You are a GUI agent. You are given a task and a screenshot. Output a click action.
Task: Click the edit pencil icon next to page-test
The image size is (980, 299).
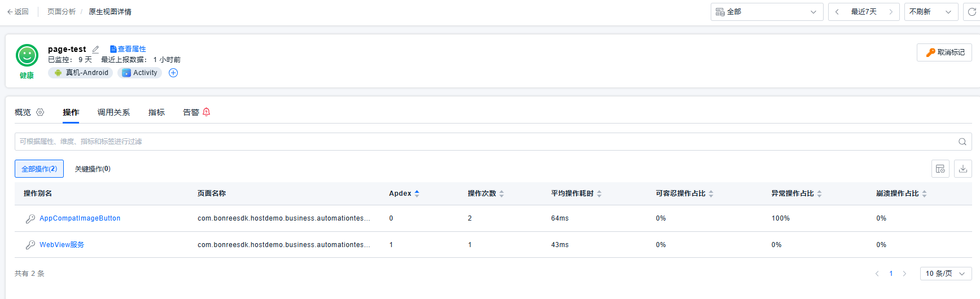coord(95,50)
